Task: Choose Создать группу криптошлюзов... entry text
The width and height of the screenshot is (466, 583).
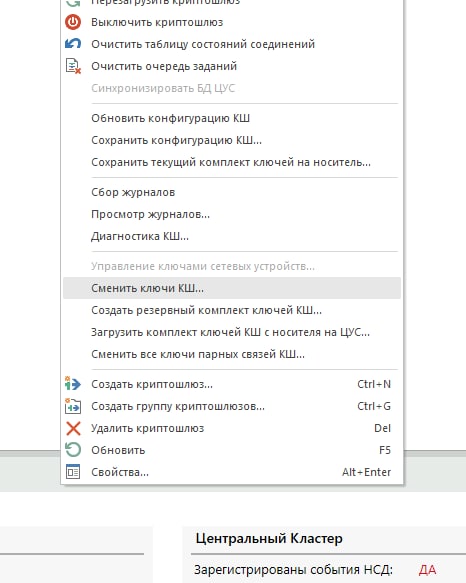Action: pos(178,406)
